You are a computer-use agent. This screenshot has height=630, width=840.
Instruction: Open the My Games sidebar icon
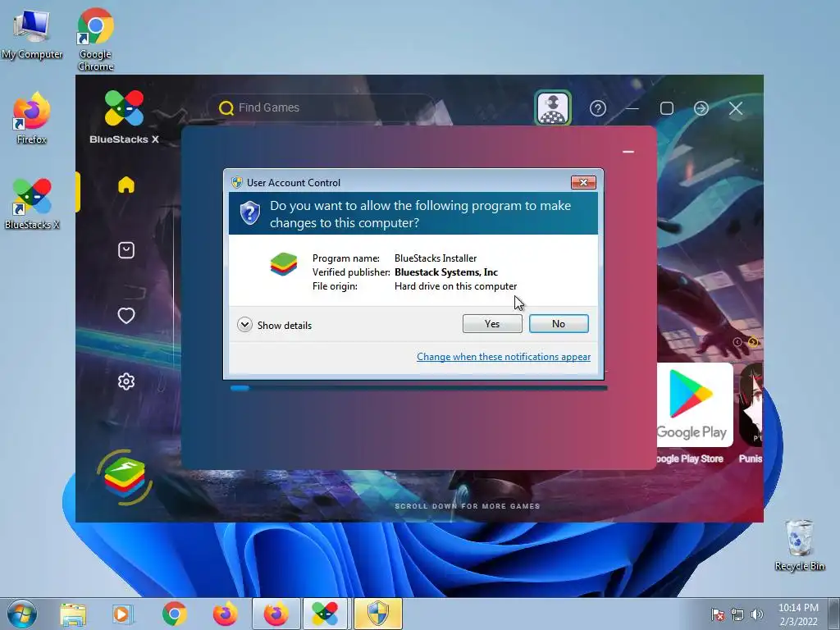tap(126, 250)
